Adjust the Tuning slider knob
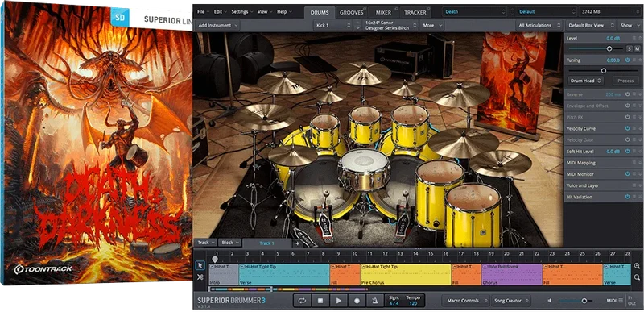644x312 pixels. [x=603, y=71]
